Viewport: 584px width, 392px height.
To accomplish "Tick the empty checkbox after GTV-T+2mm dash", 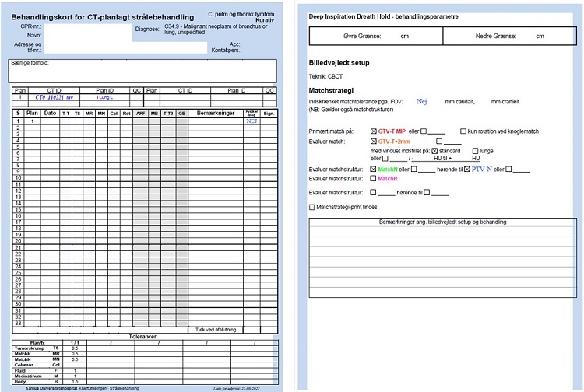I will 439,142.
